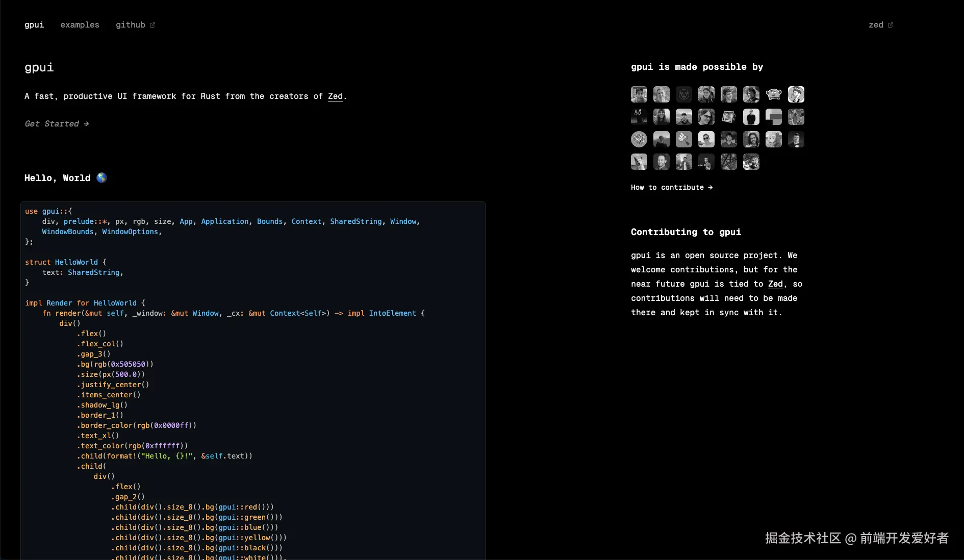Click the '.bg(rgb(0x505050))' code line

tap(115, 364)
